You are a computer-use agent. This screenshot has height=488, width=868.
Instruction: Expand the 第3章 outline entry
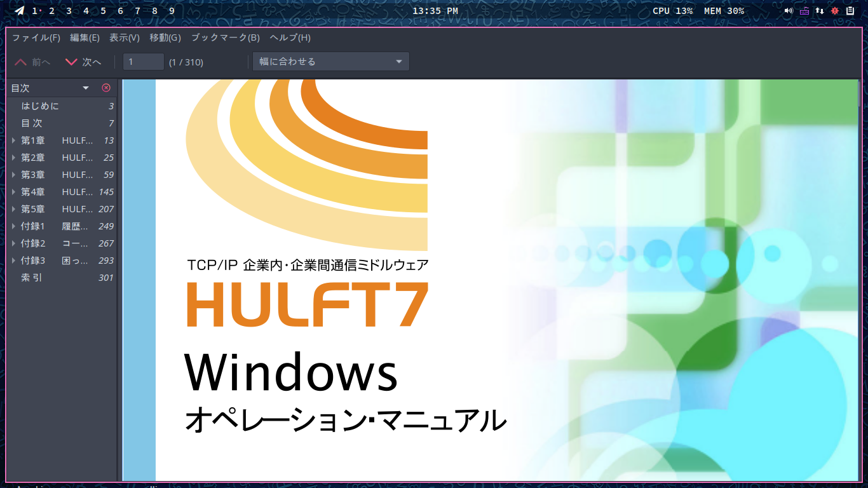[14, 175]
